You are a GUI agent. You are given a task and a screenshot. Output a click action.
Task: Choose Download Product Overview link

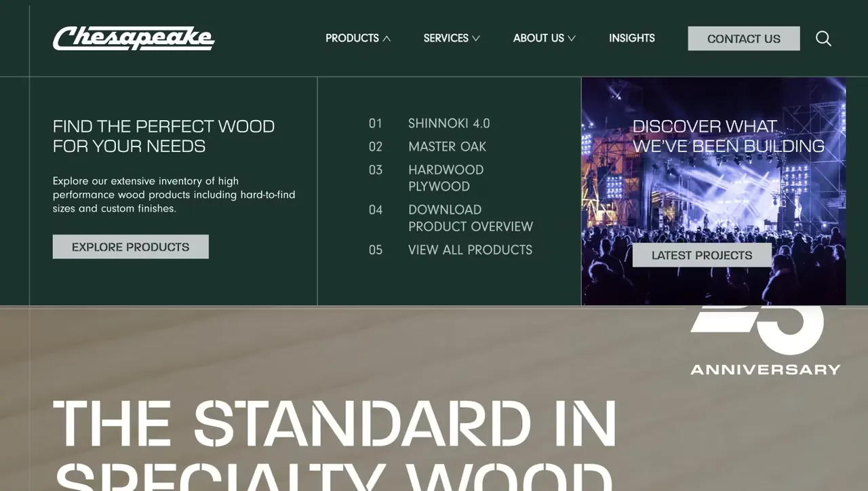click(471, 218)
